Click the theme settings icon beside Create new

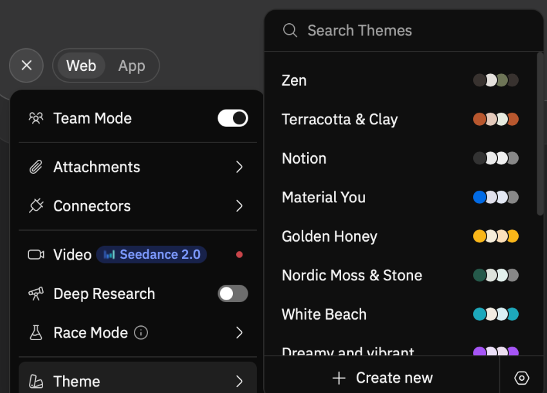click(x=522, y=378)
